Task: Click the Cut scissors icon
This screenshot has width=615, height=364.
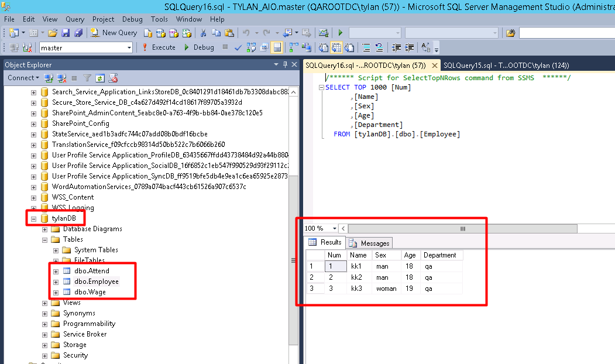Action: (x=203, y=33)
